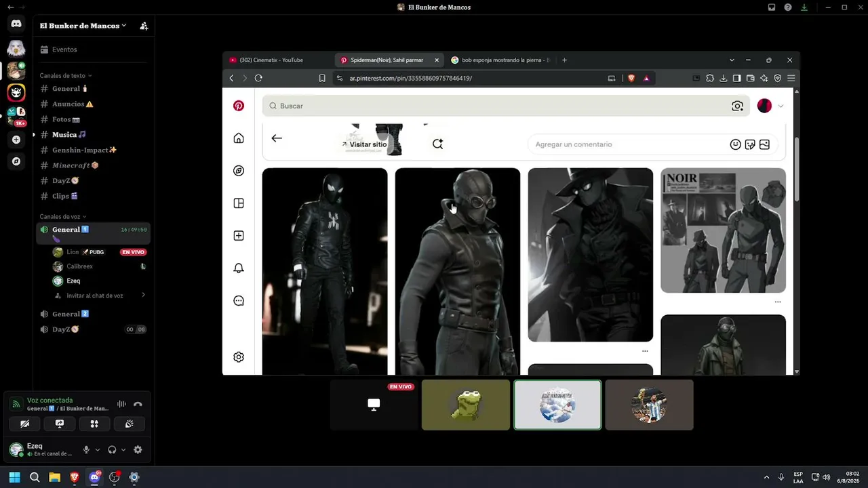Open the taskbar clock and date
The height and width of the screenshot is (488, 868).
[848, 477]
